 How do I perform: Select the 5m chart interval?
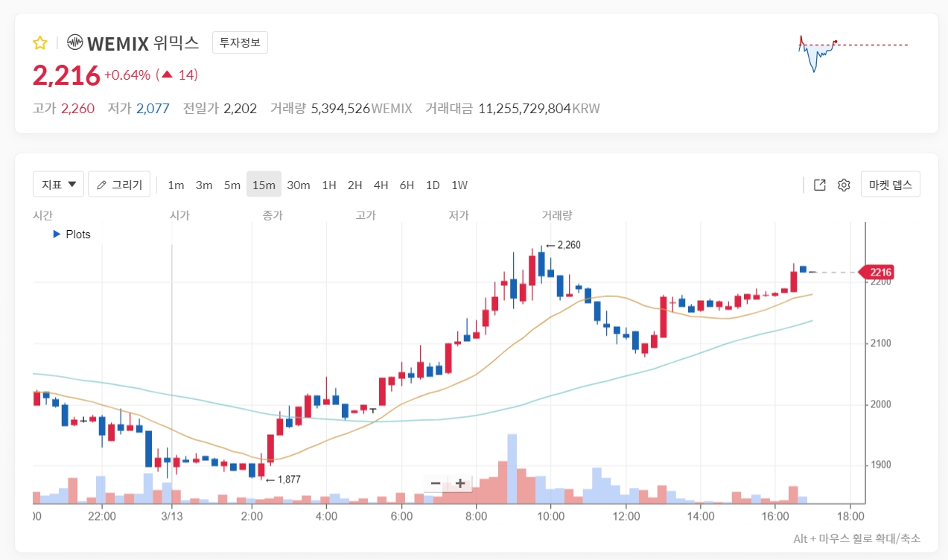point(232,185)
